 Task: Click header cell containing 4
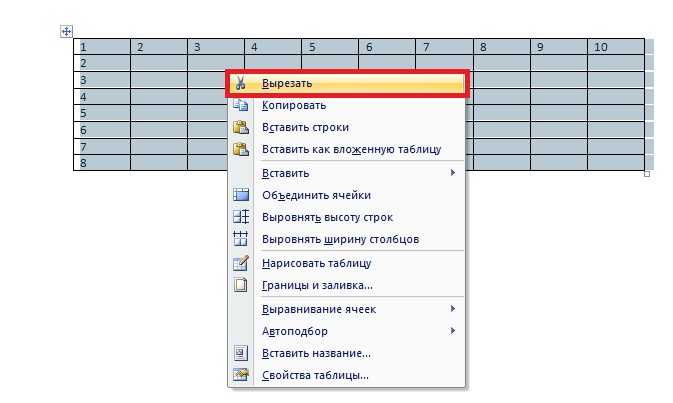273,47
